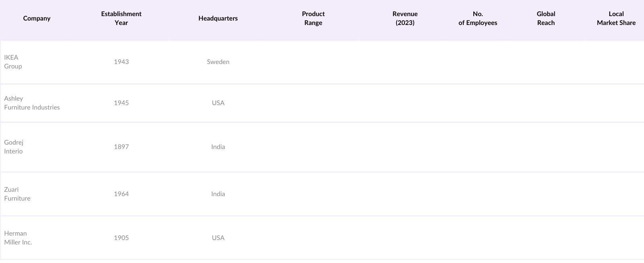Viewport: 644px width, 263px height.
Task: Select the No. of Employees header
Action: [478, 19]
